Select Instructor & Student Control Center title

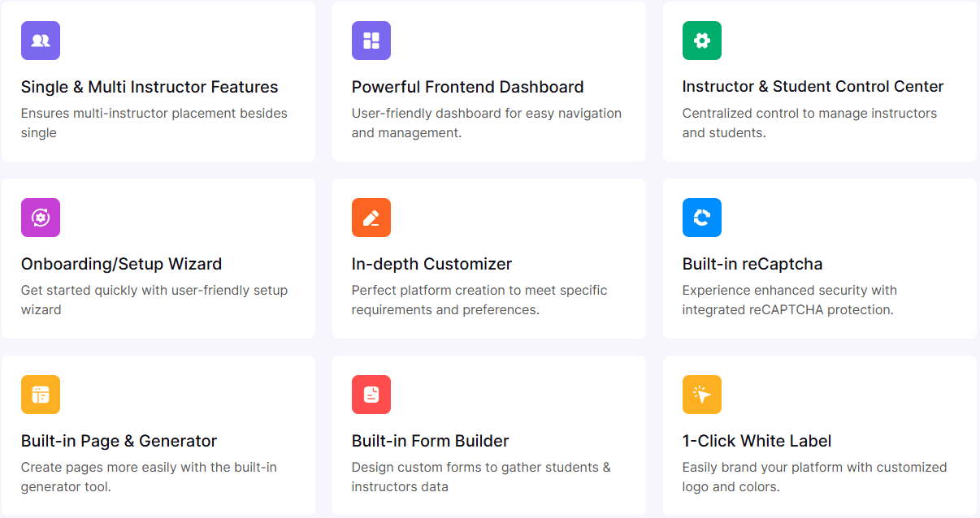point(813,87)
